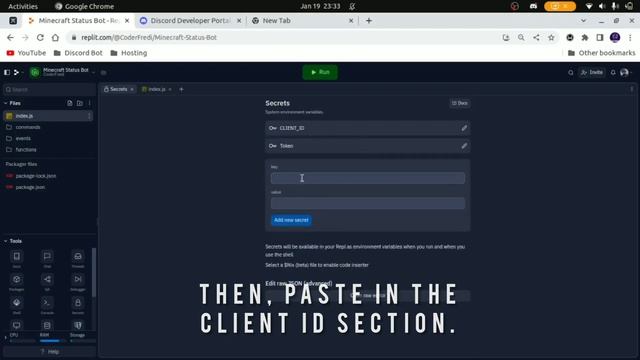Viewport: 640px width, 360px height.
Task: Open a new Chrome tab
Action: point(369,20)
